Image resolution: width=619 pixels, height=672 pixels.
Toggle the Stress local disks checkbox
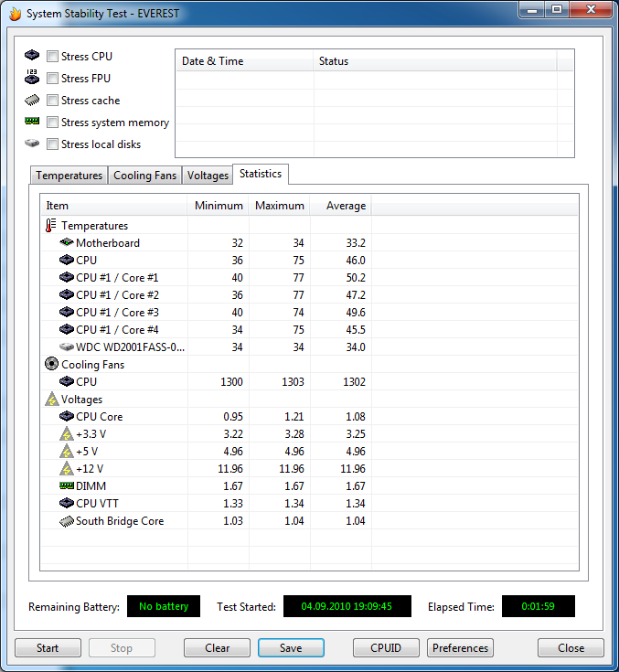point(53,144)
